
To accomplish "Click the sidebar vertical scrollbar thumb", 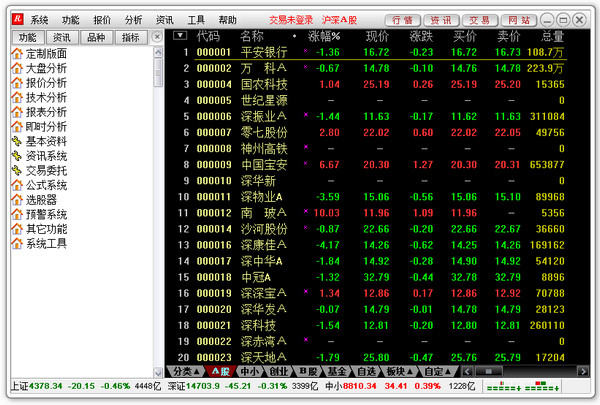I will (158, 73).
